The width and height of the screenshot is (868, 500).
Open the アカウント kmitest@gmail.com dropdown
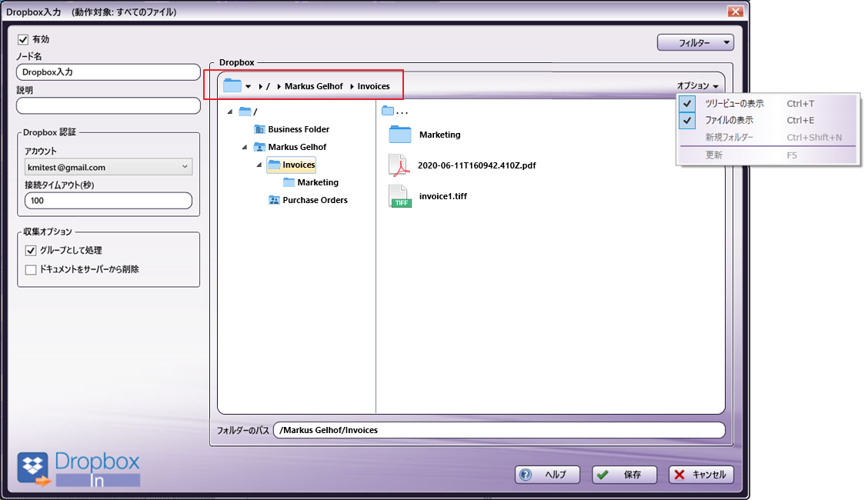108,167
